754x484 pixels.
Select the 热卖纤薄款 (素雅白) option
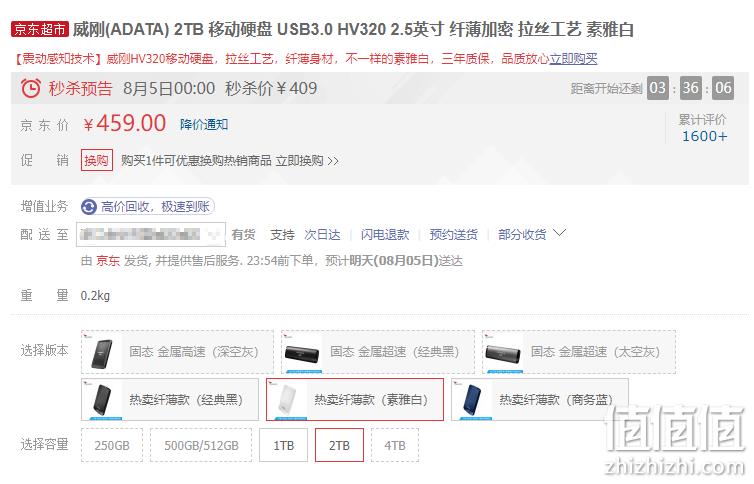[355, 399]
